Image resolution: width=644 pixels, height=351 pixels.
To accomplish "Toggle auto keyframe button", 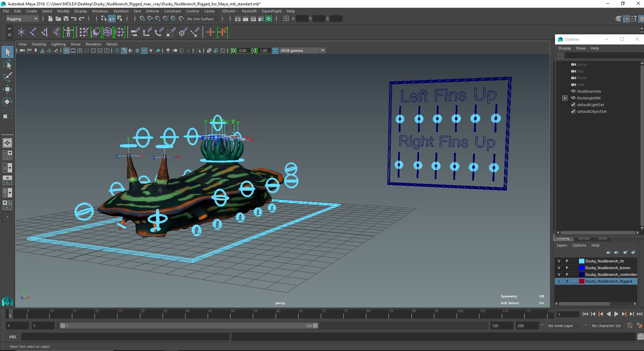I will 630,326.
